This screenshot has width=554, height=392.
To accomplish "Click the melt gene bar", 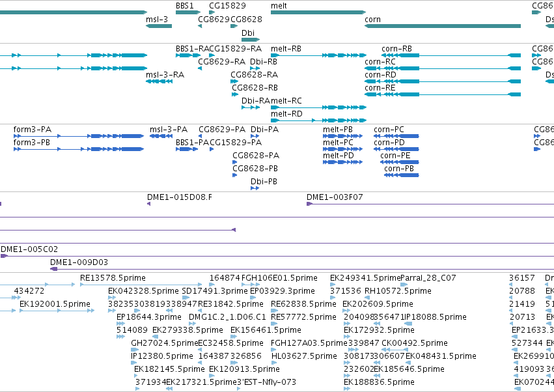I will (318, 12).
